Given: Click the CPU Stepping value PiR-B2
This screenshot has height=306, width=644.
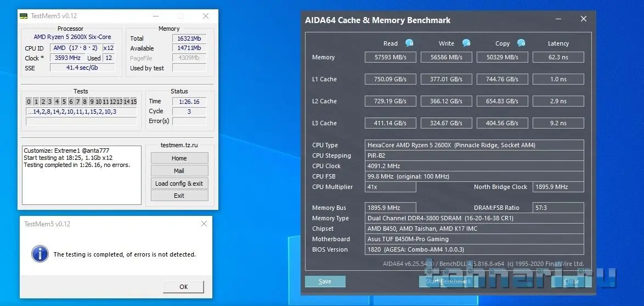Looking at the screenshot, I should click(x=474, y=155).
